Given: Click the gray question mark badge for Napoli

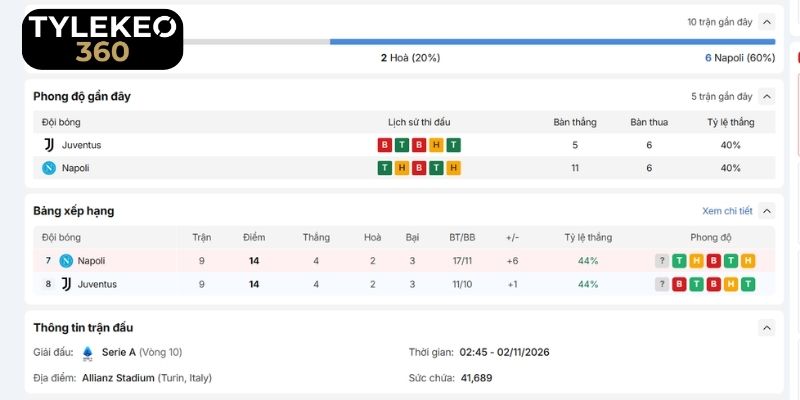Looking at the screenshot, I should tap(662, 261).
